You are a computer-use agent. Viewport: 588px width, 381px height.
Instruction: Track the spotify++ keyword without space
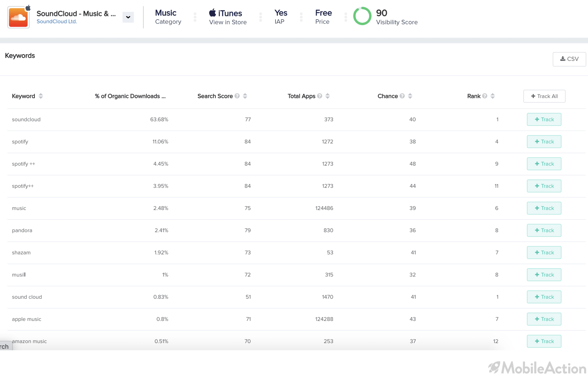pos(544,186)
